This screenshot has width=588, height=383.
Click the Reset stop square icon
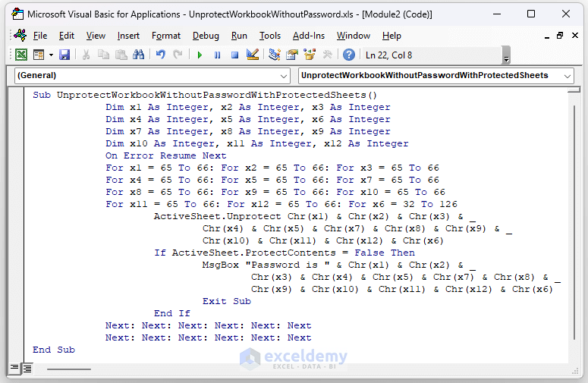tap(234, 55)
